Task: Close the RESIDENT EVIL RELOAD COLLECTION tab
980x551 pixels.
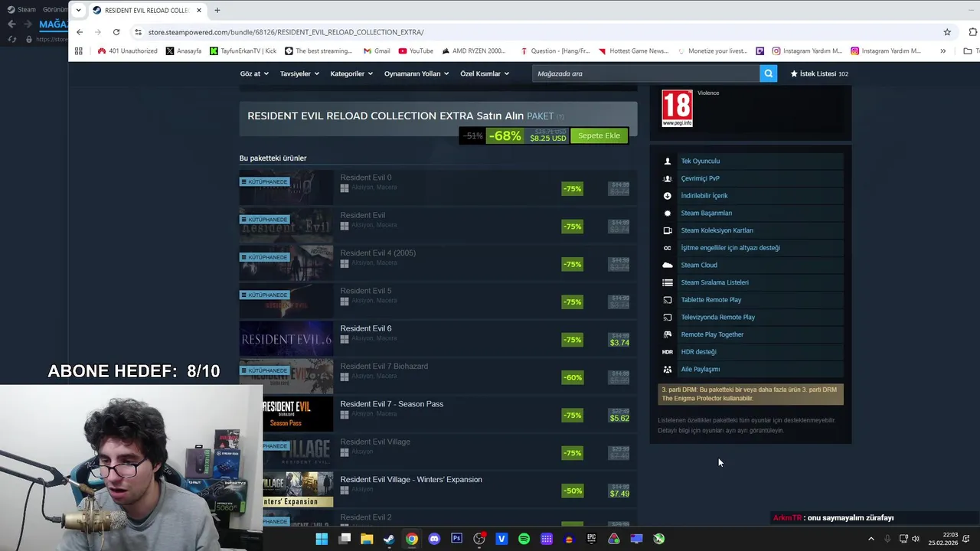Action: click(199, 10)
